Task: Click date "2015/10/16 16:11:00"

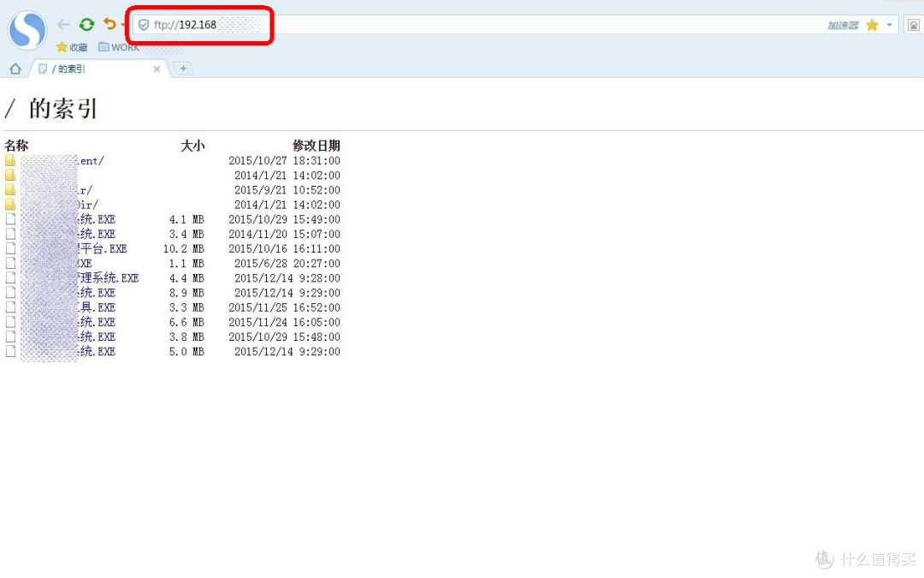Action: (284, 248)
